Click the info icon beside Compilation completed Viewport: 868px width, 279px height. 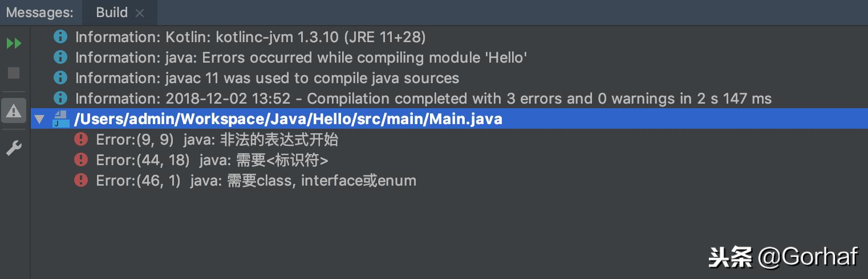pyautogui.click(x=60, y=99)
